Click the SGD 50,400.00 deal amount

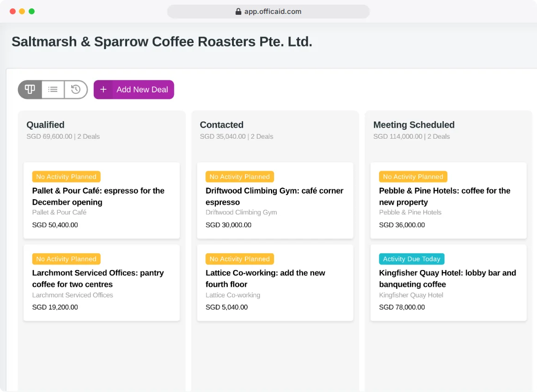[x=55, y=225]
